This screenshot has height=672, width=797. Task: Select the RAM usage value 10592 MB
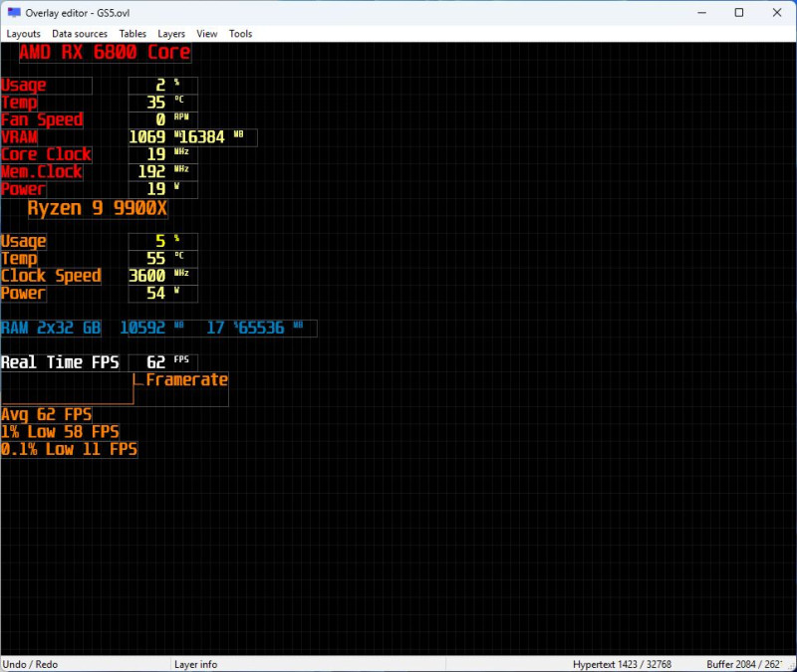pos(151,329)
